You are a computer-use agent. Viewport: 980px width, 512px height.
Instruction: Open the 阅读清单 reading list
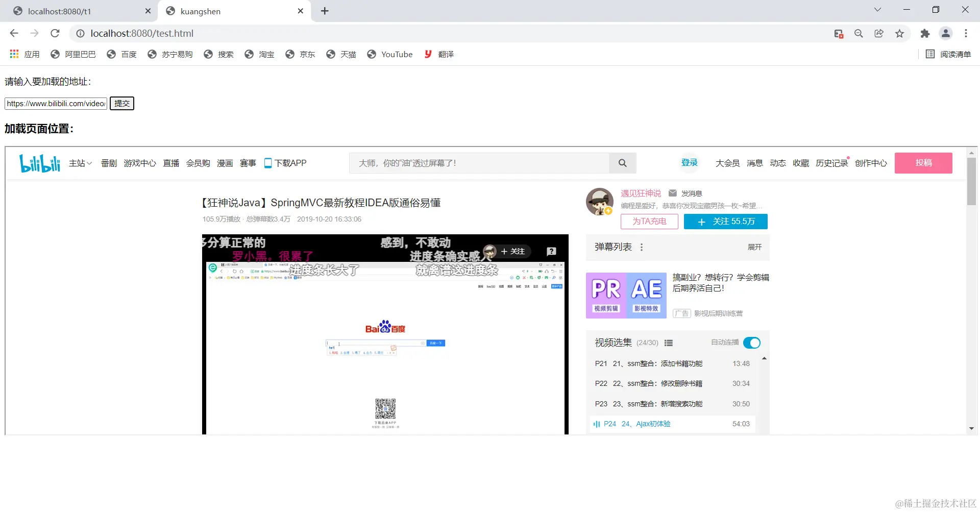coord(948,54)
